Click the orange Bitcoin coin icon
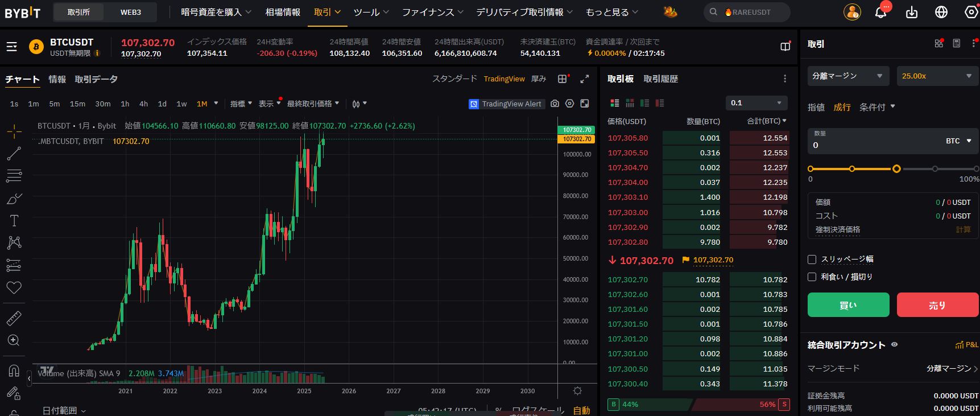Screen dimensions: 980x416 click(x=36, y=47)
